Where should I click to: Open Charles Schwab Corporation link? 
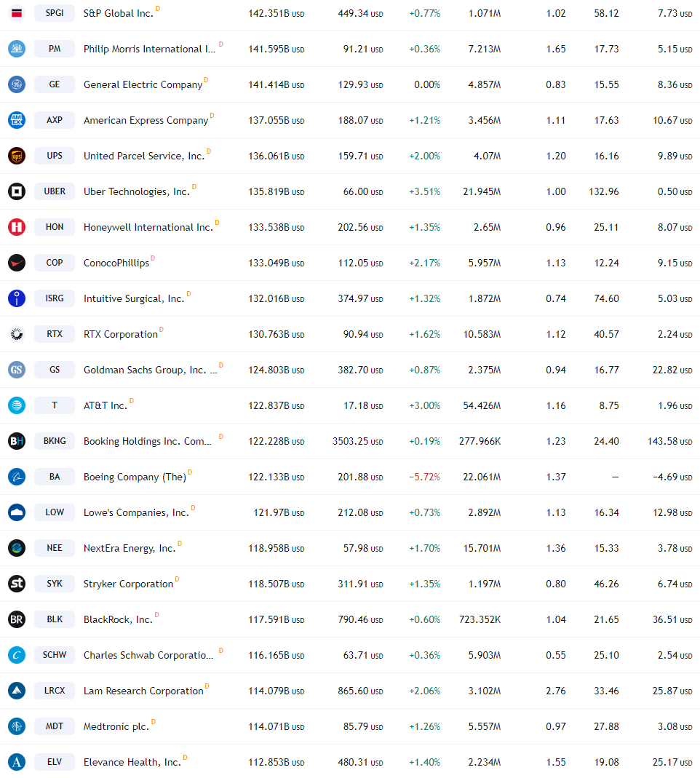(x=148, y=655)
